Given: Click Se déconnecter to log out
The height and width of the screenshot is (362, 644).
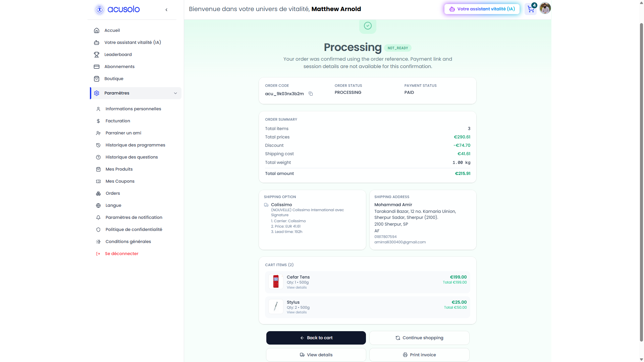Looking at the screenshot, I should click(x=121, y=254).
